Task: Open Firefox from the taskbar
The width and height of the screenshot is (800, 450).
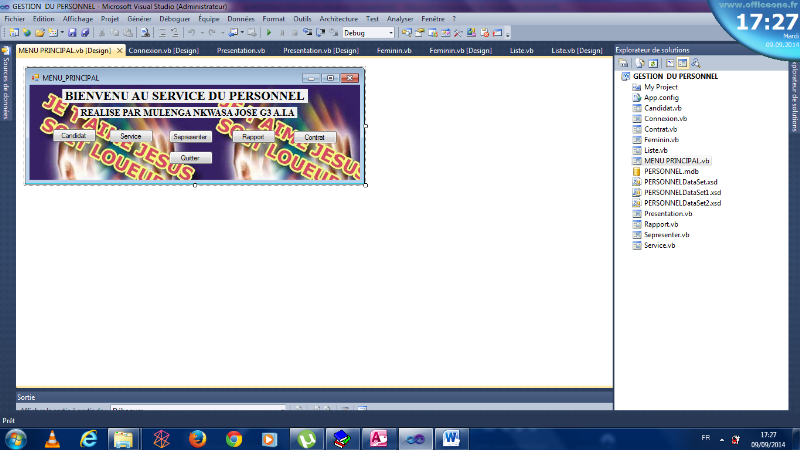Action: (x=197, y=439)
